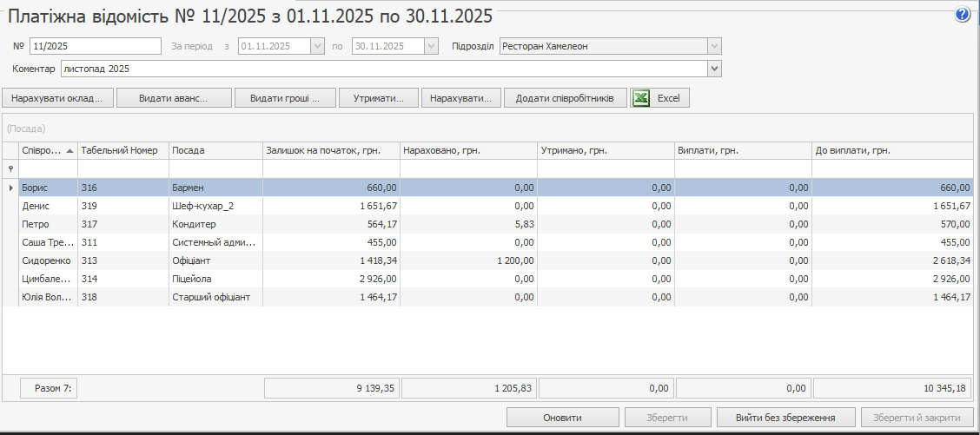980x435 pixels.
Task: Click Видати гроші button
Action: [x=285, y=98]
